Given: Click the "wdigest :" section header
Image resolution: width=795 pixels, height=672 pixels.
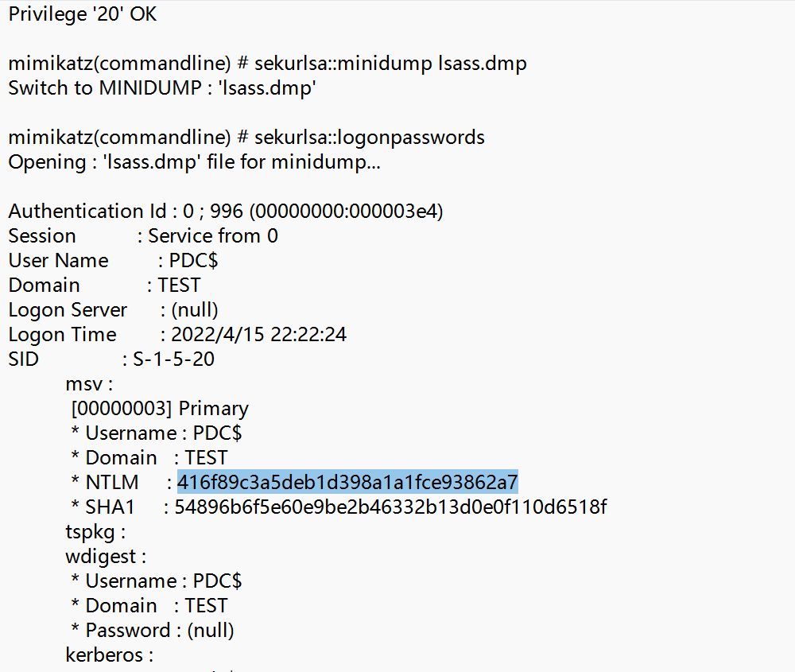Looking at the screenshot, I should 106,557.
